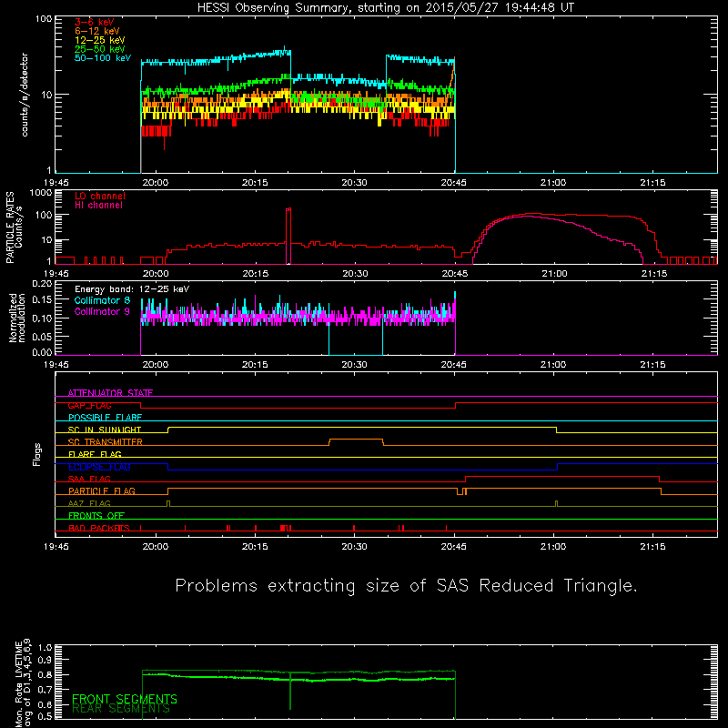
Task: Click the 0.20 tick on modulation axis
Action: click(42, 284)
